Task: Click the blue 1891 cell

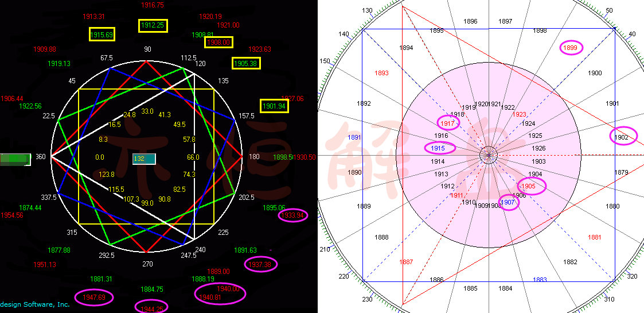Action: pyautogui.click(x=354, y=138)
